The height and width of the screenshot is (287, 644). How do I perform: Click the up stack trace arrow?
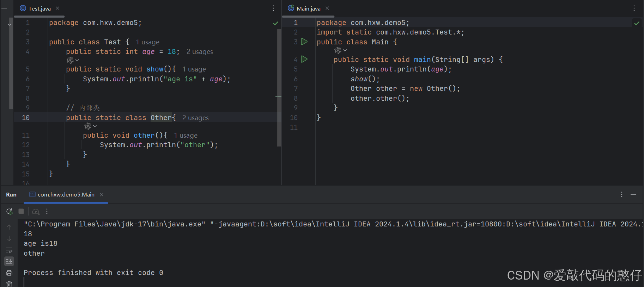pyautogui.click(x=9, y=227)
